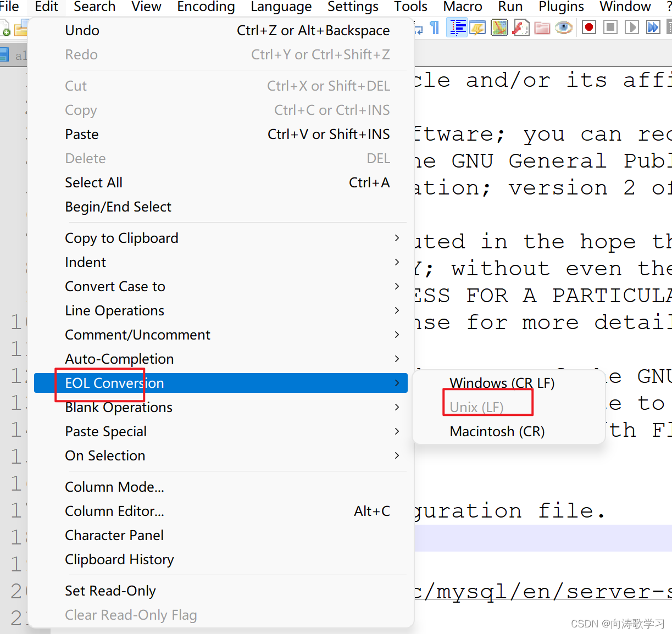This screenshot has height=634, width=672.
Task: Expand the Auto-Completion submenu
Action: (x=221, y=359)
